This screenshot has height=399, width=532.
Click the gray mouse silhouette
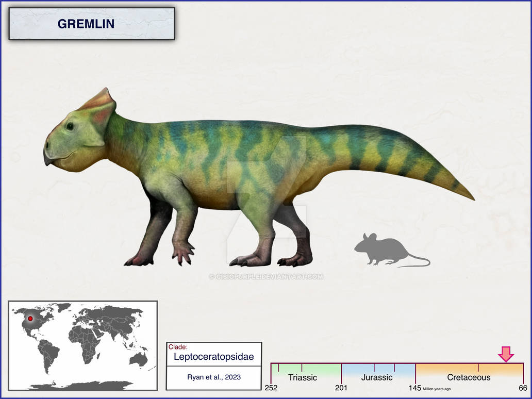tap(392, 250)
